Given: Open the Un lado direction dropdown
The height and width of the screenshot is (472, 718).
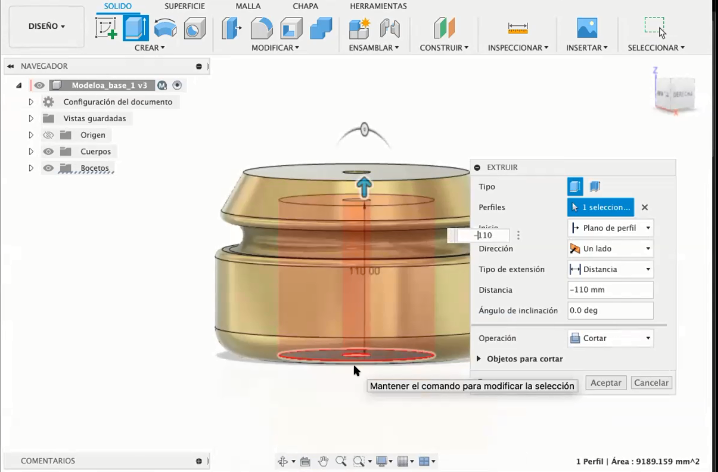Looking at the screenshot, I should (x=610, y=249).
